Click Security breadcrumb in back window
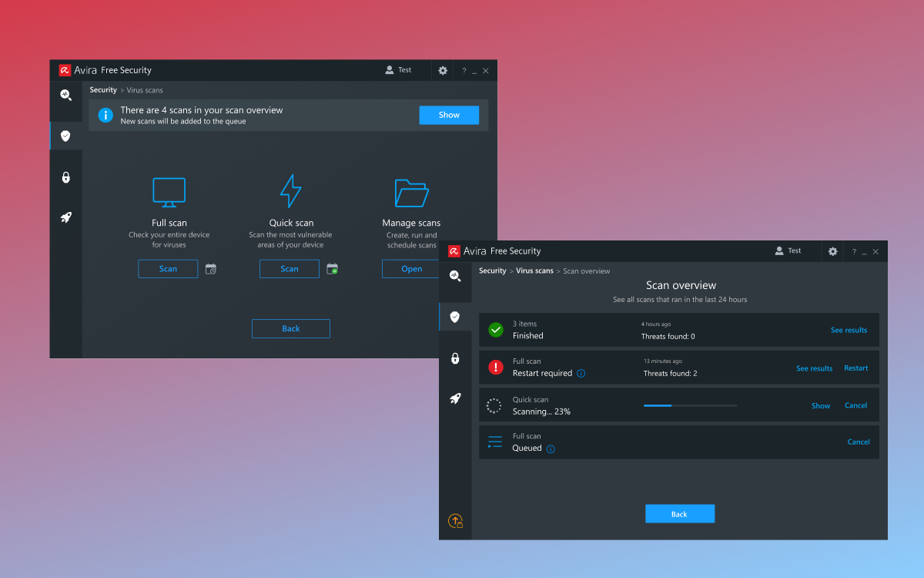Screen dimensions: 924x578 (103, 90)
